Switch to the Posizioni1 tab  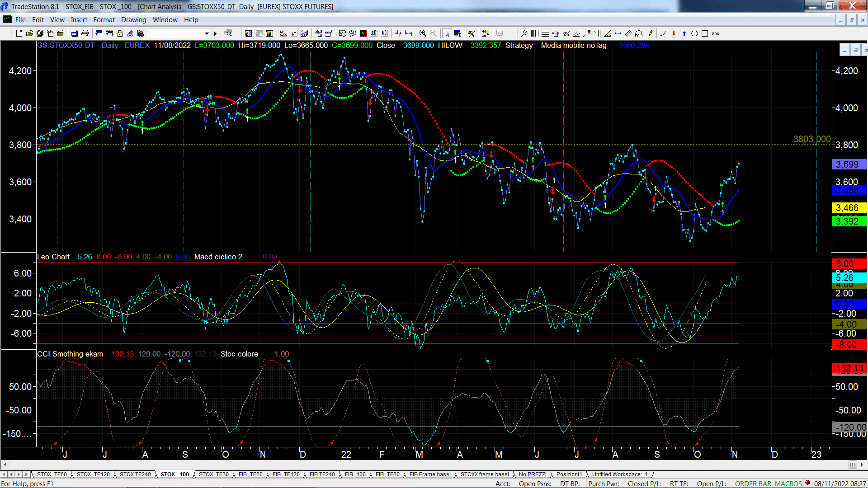[569, 474]
